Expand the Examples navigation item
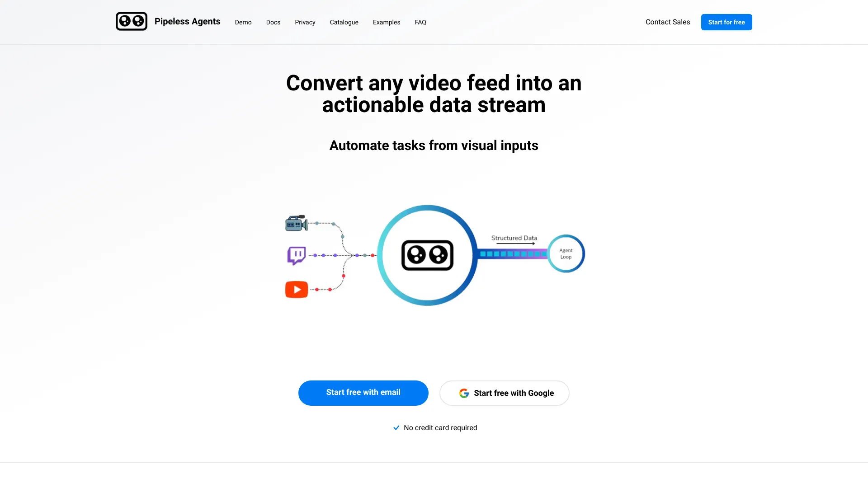868x488 pixels. (387, 22)
